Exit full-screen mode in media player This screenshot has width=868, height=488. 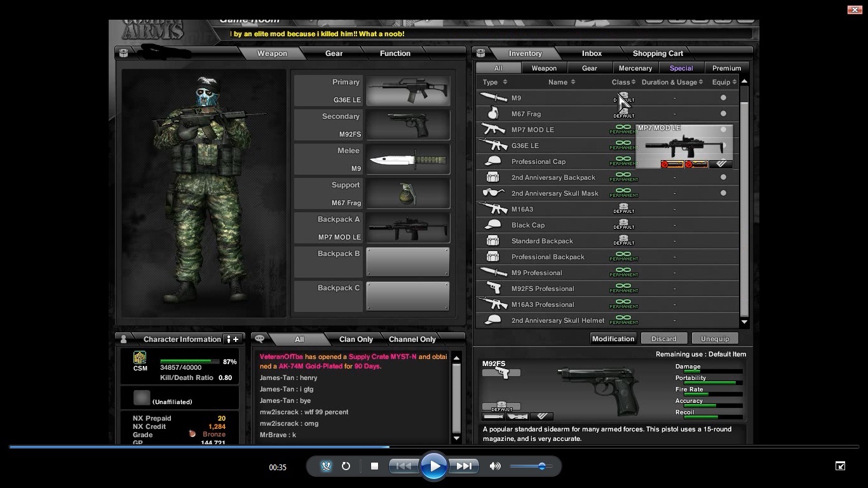[x=840, y=466]
